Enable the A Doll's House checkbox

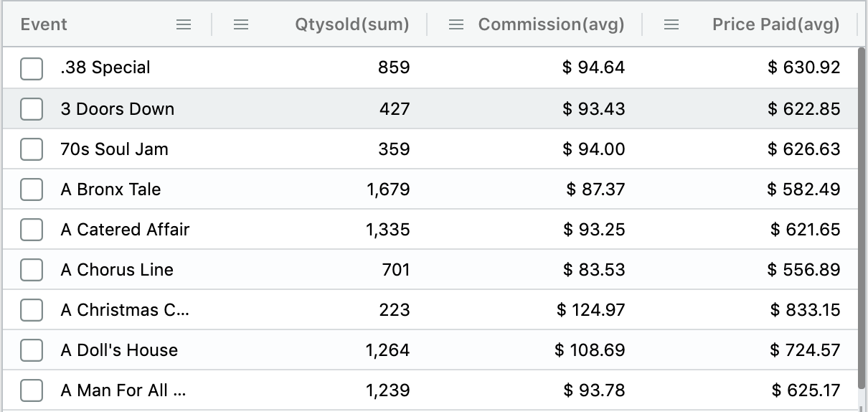click(32, 350)
